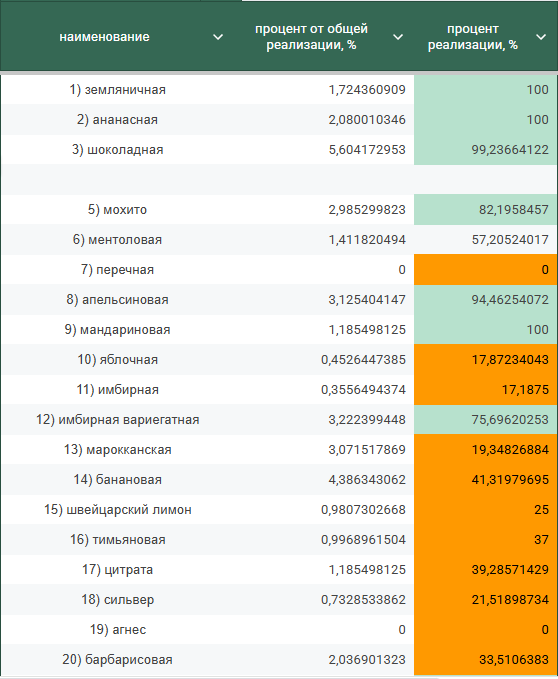Click the 'наименование' header text

pos(104,37)
